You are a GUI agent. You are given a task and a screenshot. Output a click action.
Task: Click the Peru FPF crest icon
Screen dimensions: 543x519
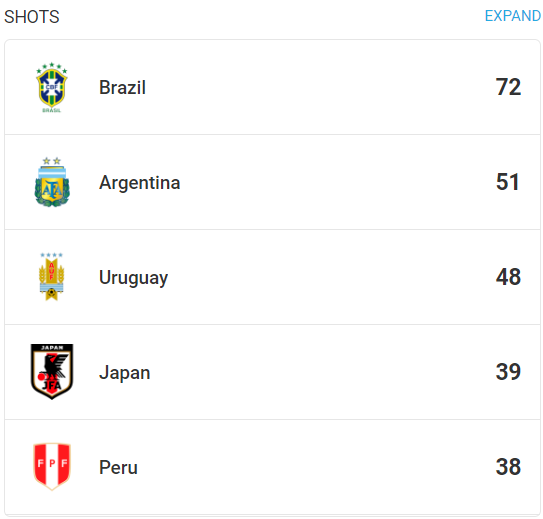click(52, 466)
